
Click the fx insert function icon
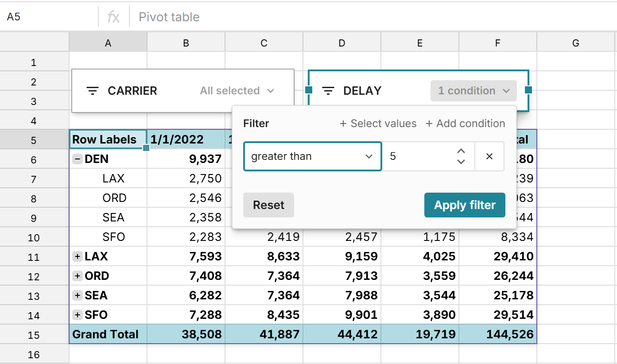click(114, 17)
